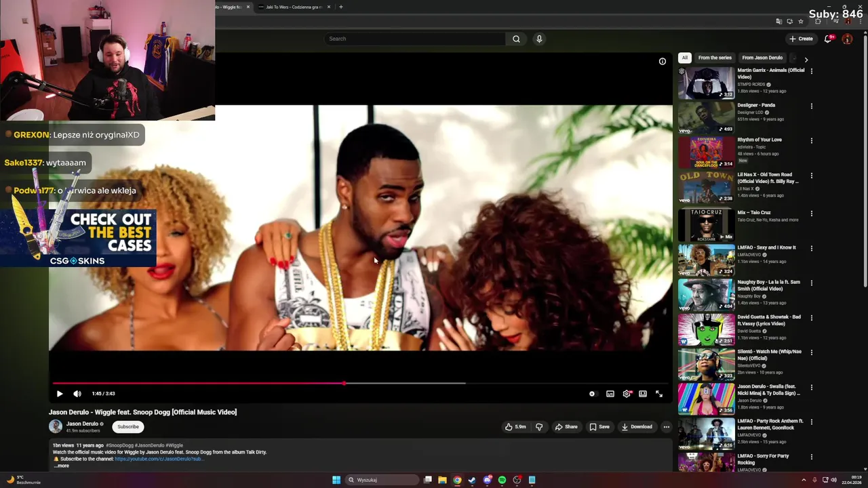The width and height of the screenshot is (868, 488).
Task: Open the youtube.com/c/JasonDerulo subscribe link
Action: click(159, 459)
